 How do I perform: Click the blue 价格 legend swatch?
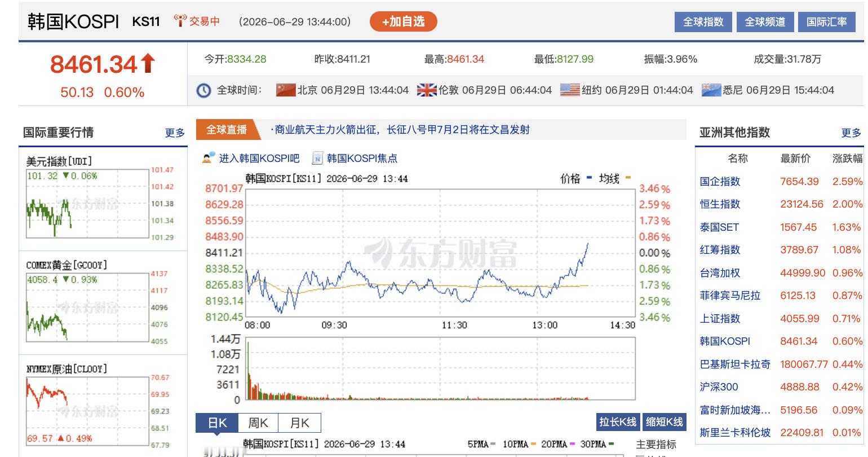point(589,178)
